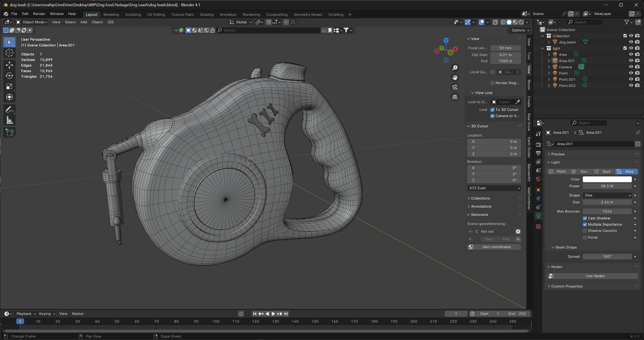644x340 pixels.
Task: Open the light Shape dropdown showing Disk
Action: [607, 195]
